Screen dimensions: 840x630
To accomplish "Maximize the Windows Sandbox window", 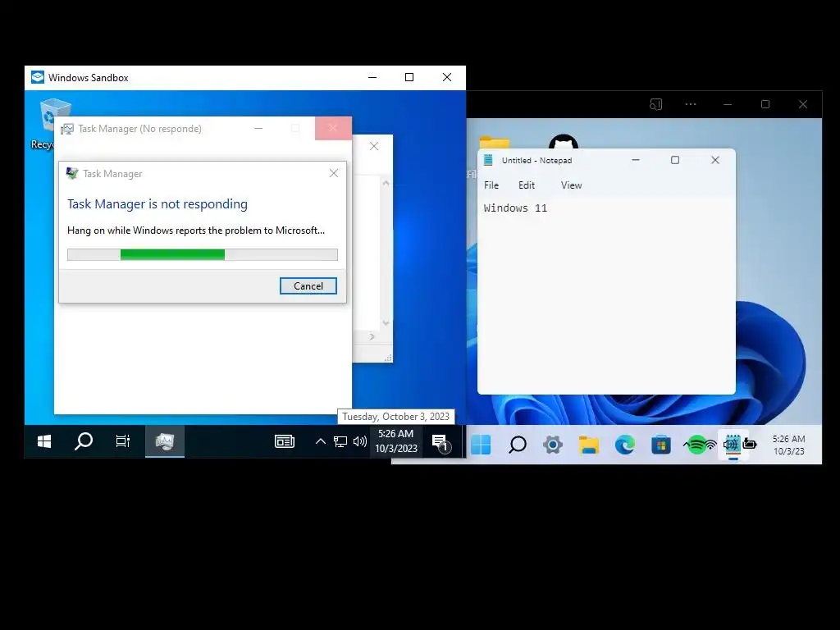I will click(409, 78).
